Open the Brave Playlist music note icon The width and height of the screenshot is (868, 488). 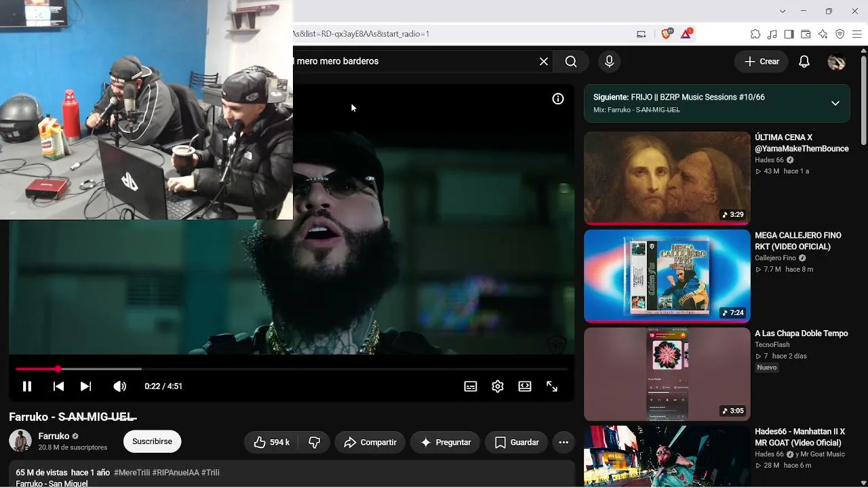pyautogui.click(x=772, y=34)
